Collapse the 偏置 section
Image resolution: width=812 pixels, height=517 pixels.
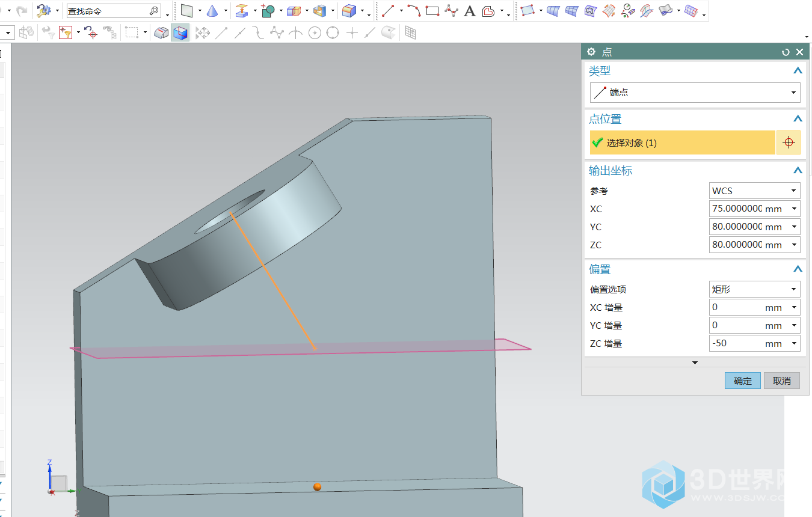[x=798, y=269]
